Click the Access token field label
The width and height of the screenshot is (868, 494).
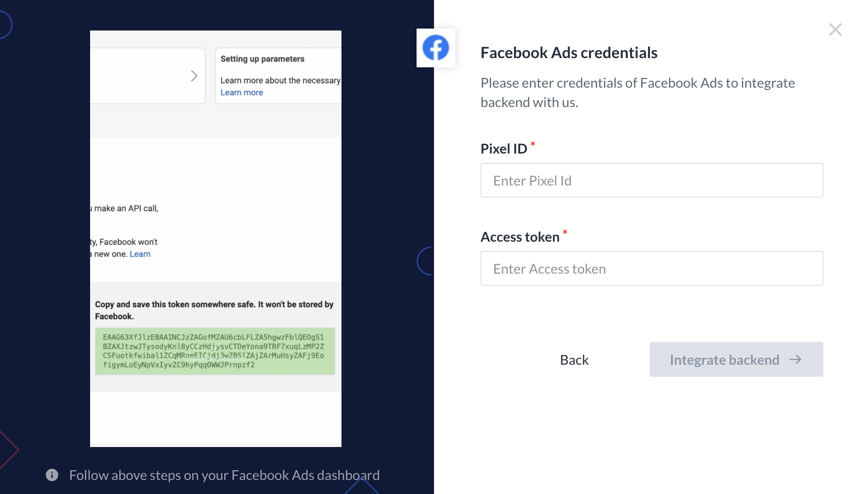(x=520, y=237)
